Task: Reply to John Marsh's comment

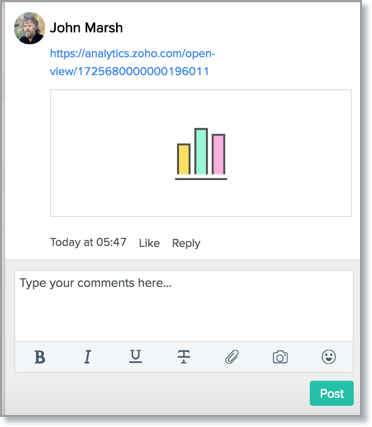Action: click(x=186, y=243)
